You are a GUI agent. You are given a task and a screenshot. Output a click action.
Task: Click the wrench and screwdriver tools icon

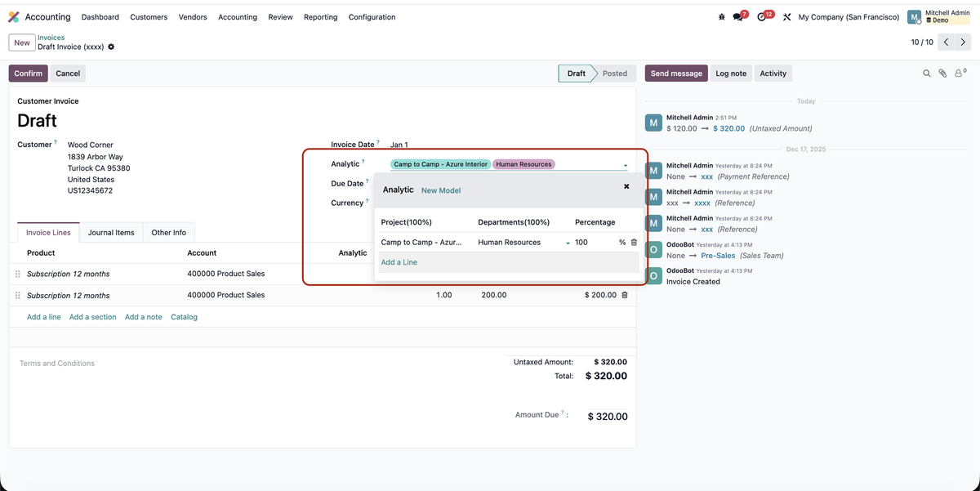coord(786,17)
